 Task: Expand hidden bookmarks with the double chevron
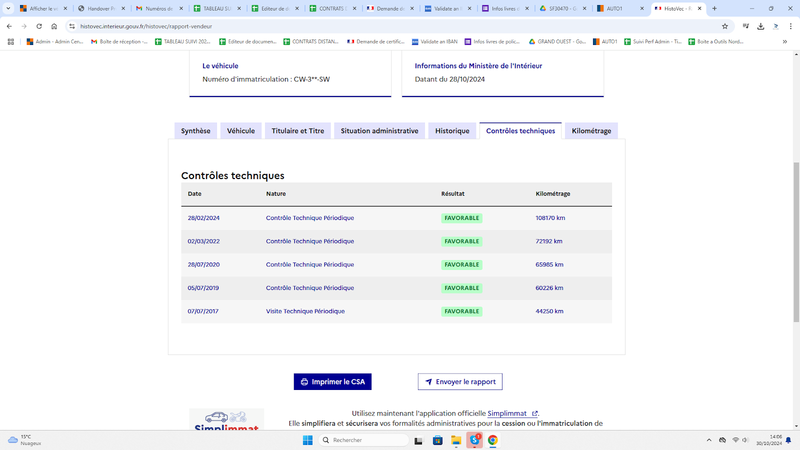pyautogui.click(x=785, y=42)
